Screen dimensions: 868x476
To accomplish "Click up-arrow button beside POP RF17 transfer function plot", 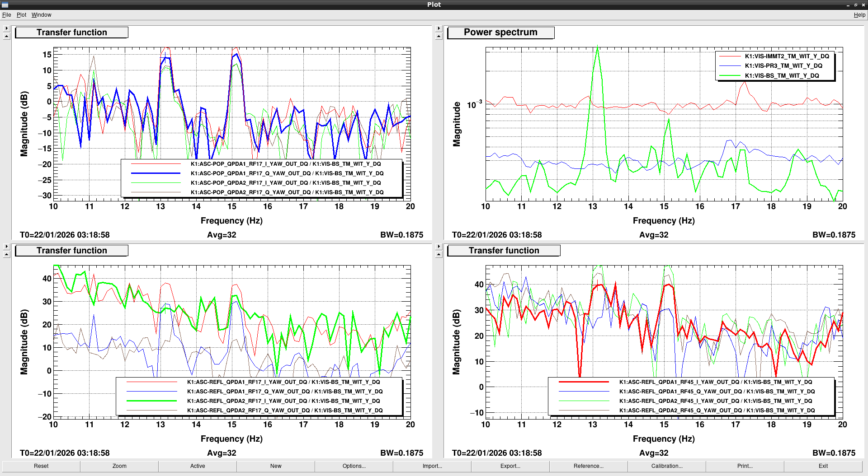I will tap(6, 37).
